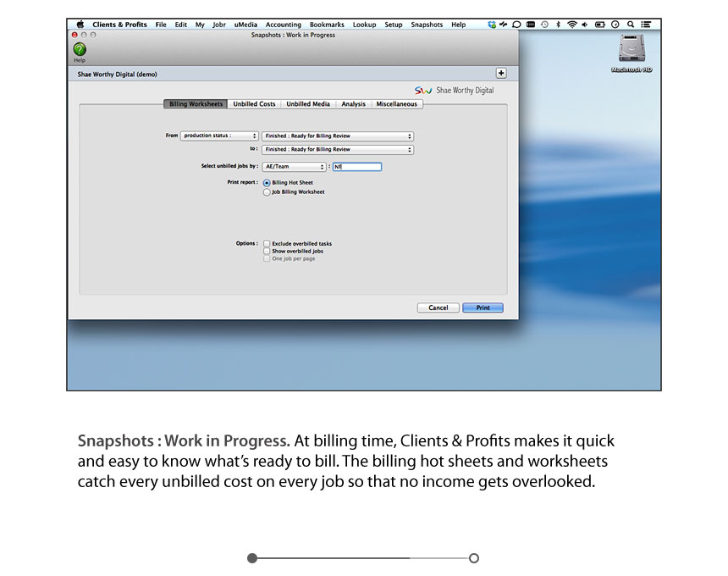The width and height of the screenshot is (728, 576).
Task: Select the Job Billing Worksheet option
Action: point(267,192)
